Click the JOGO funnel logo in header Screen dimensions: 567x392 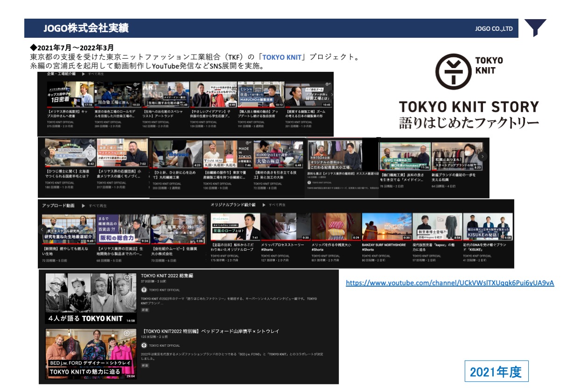coord(535,28)
